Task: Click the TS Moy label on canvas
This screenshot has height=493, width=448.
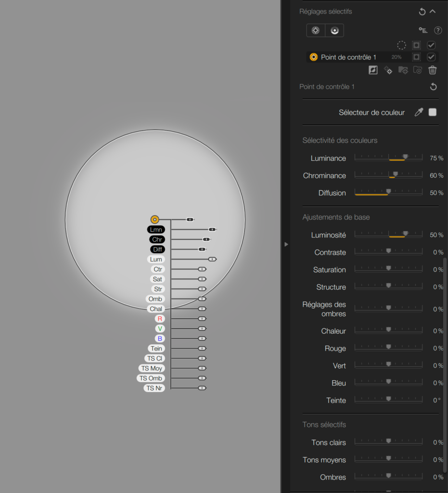Action: point(152,368)
